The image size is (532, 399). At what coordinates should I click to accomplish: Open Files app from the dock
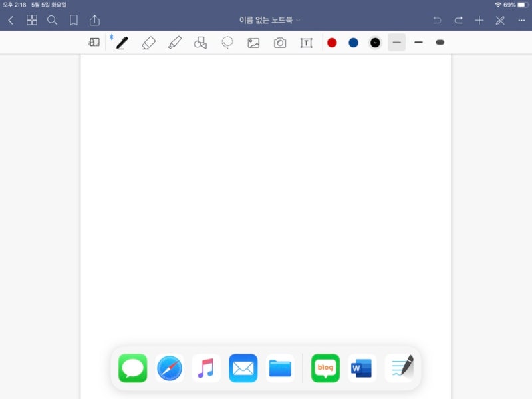[x=280, y=368]
